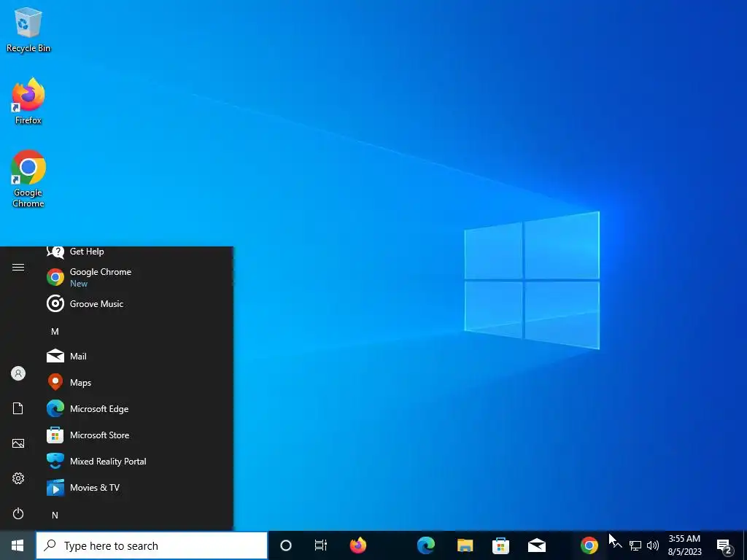Open Microsoft Edge from Start menu list
747x560 pixels.
(x=136, y=408)
